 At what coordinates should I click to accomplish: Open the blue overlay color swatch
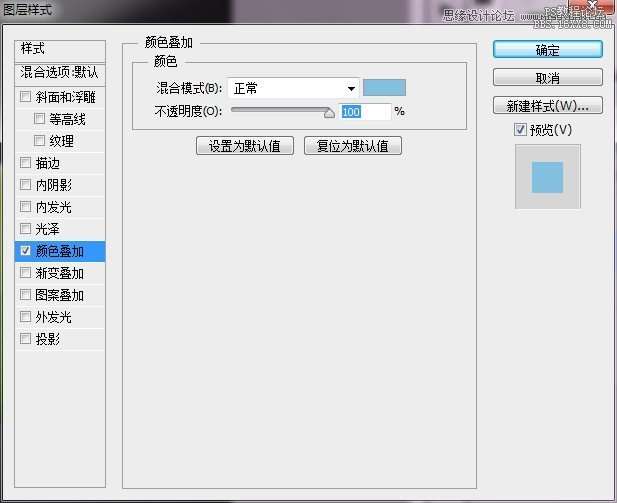pos(384,88)
